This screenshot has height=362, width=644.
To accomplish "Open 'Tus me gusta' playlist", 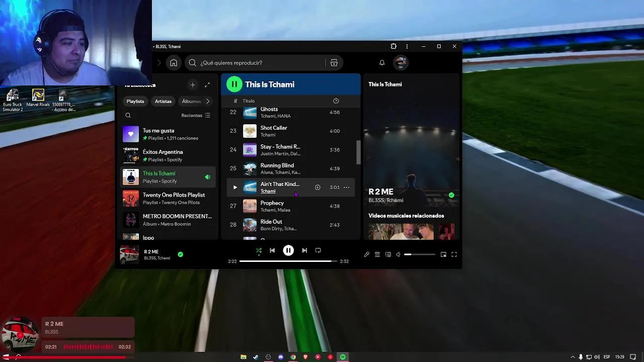I will coord(169,134).
